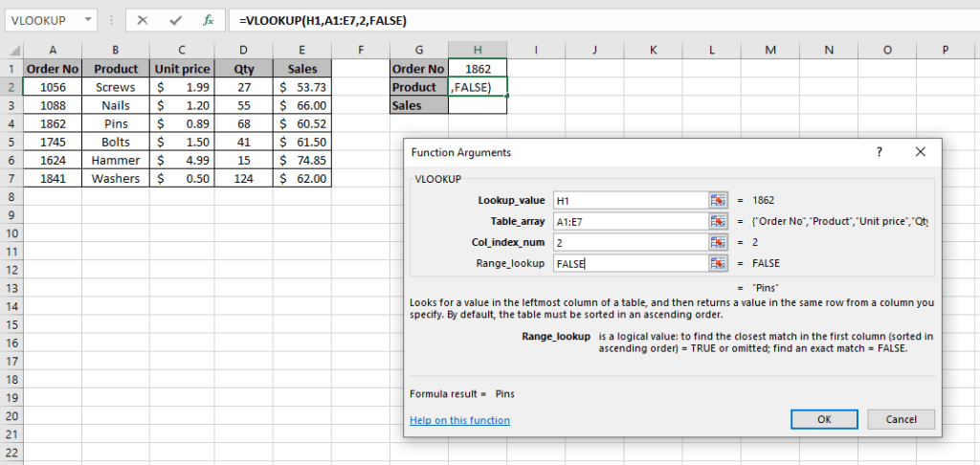Select column F header

[361, 51]
